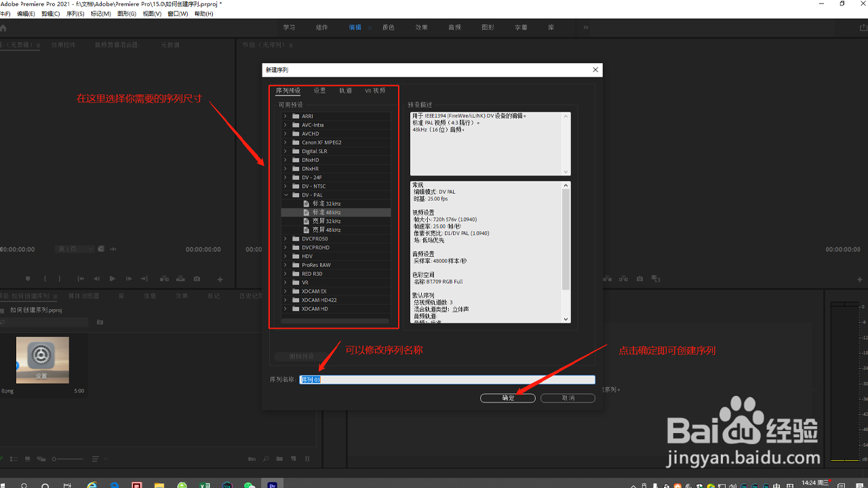The width and height of the screenshot is (868, 488).
Task: Click 取消 to dismiss the dialog
Action: pyautogui.click(x=568, y=398)
